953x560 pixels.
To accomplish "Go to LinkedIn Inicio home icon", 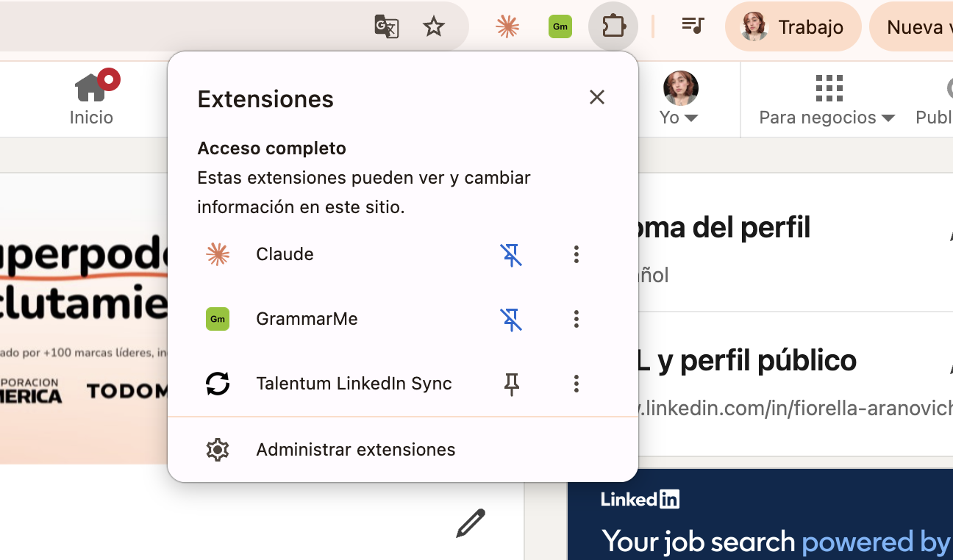I will 92,99.
